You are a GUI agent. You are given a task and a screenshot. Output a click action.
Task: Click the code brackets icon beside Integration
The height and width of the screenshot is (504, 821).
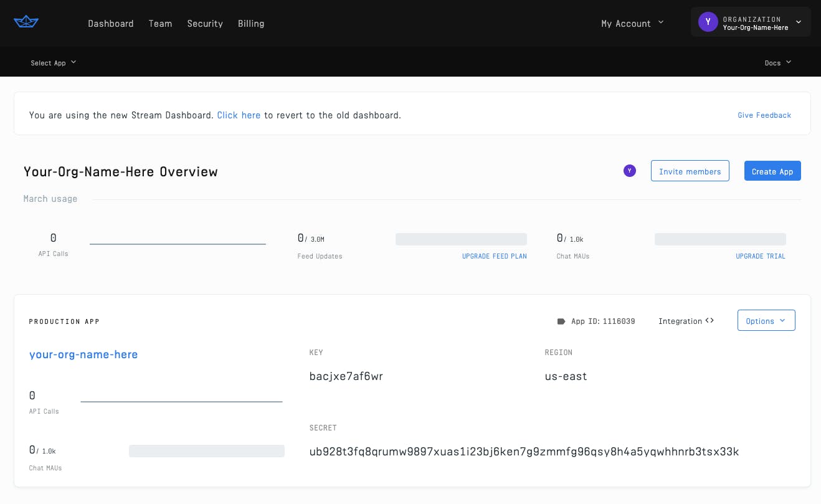(x=709, y=321)
